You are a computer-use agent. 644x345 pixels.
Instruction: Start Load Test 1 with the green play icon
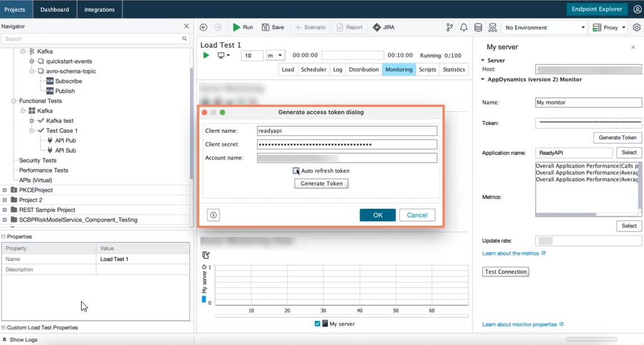pyautogui.click(x=206, y=56)
